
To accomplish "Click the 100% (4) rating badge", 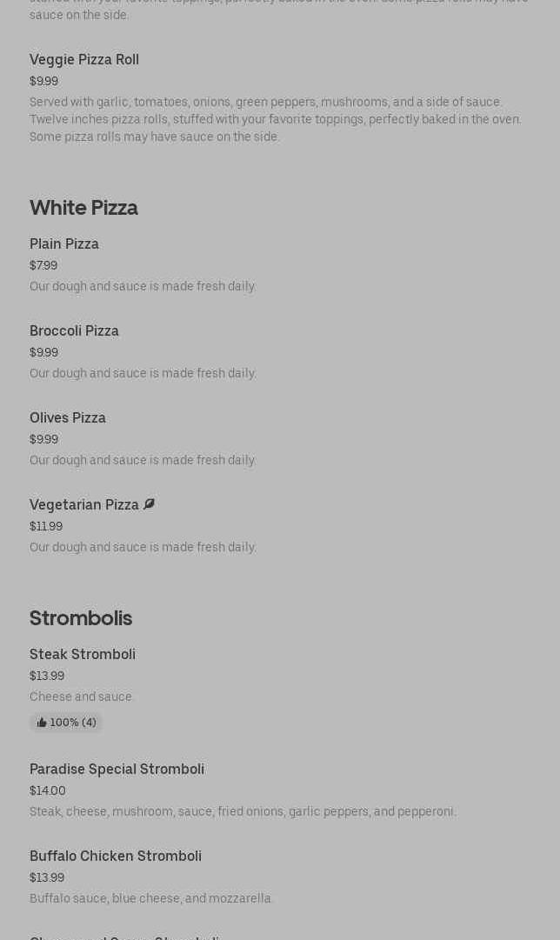I will (67, 723).
